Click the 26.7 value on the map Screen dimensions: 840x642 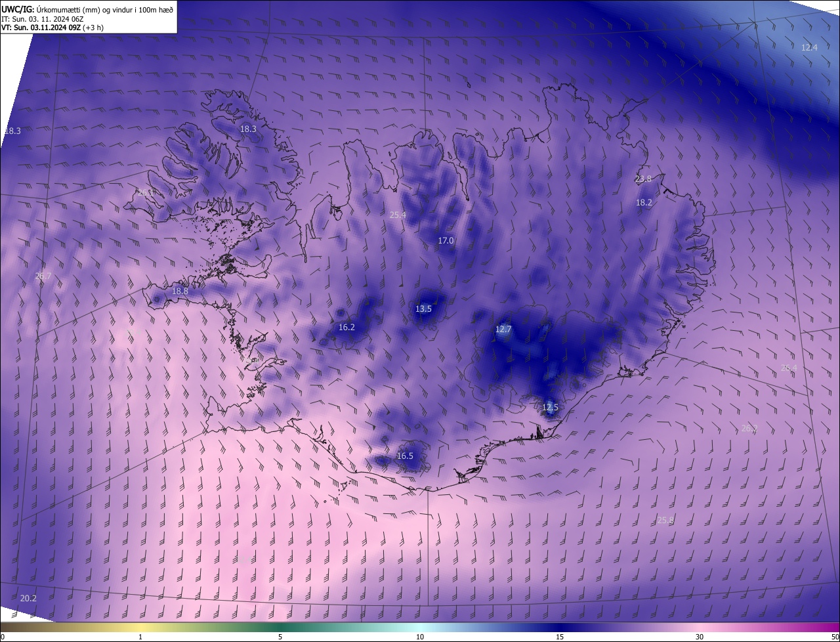43,276
